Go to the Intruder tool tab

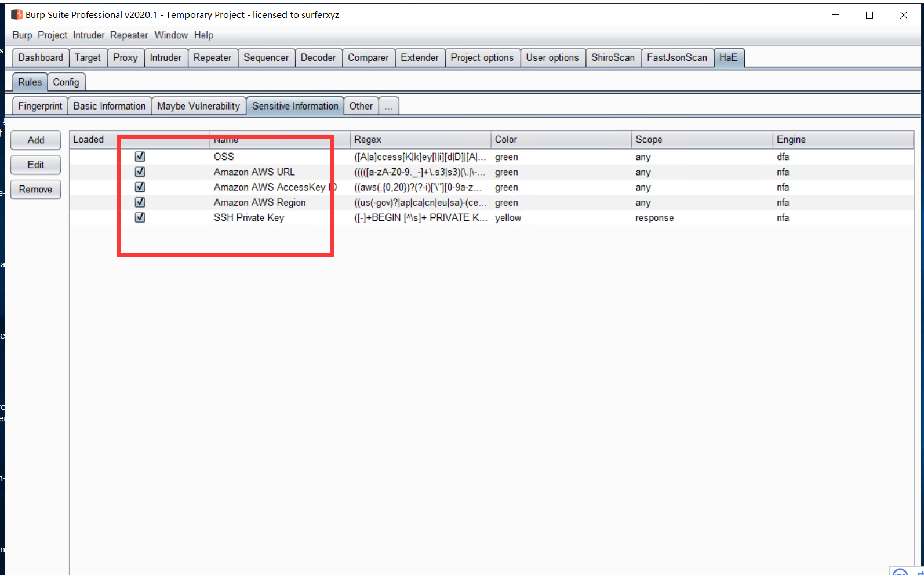pyautogui.click(x=166, y=57)
